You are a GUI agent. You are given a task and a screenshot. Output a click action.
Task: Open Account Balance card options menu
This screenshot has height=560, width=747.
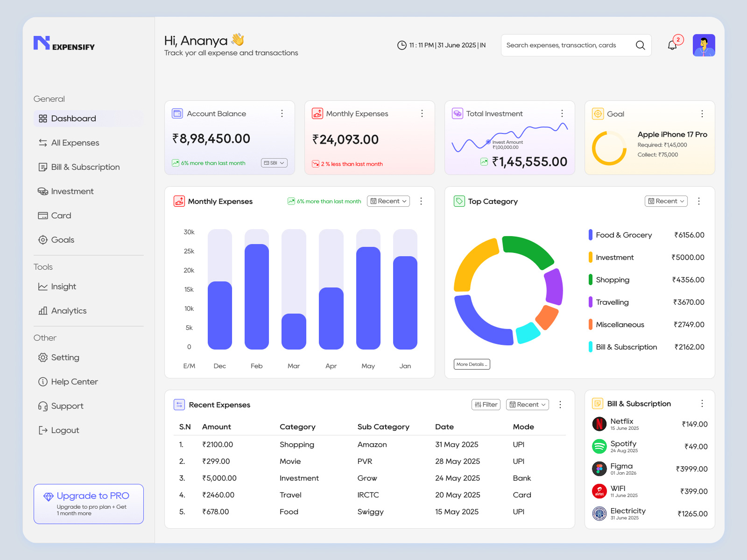pos(282,113)
